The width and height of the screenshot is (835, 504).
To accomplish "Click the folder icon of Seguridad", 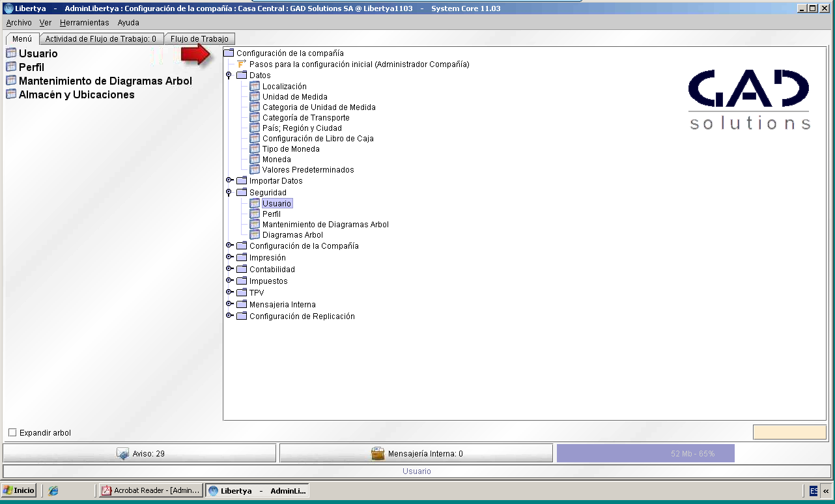I will tap(242, 192).
